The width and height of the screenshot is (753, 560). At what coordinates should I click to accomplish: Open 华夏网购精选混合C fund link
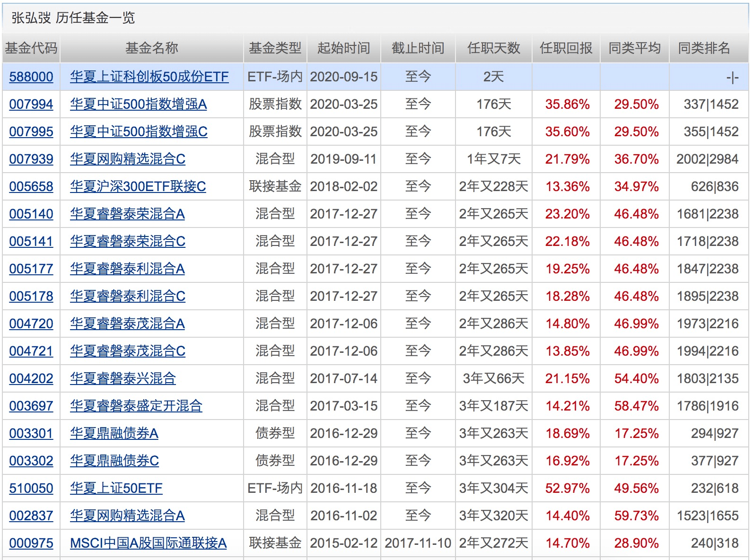click(128, 159)
